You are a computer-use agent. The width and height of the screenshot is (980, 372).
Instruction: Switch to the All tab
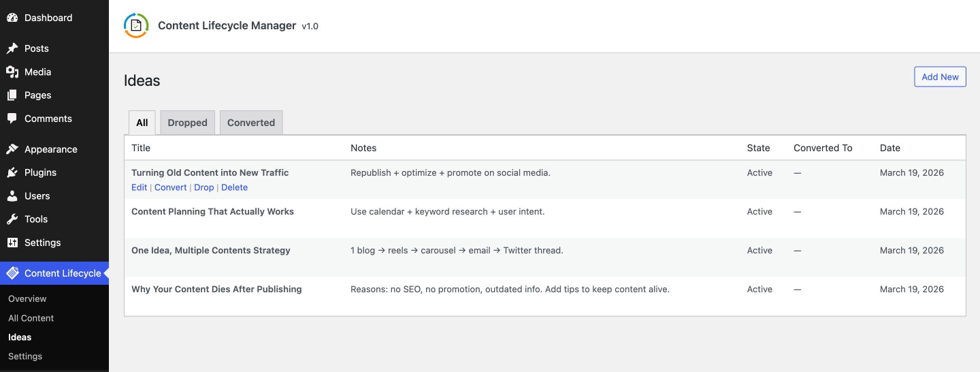[x=142, y=123]
